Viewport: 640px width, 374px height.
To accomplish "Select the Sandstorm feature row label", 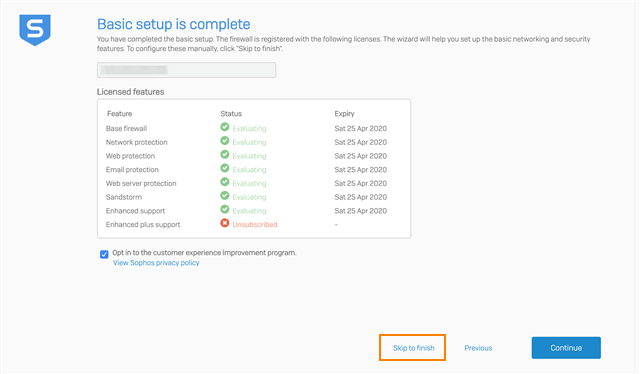I will pos(124,197).
